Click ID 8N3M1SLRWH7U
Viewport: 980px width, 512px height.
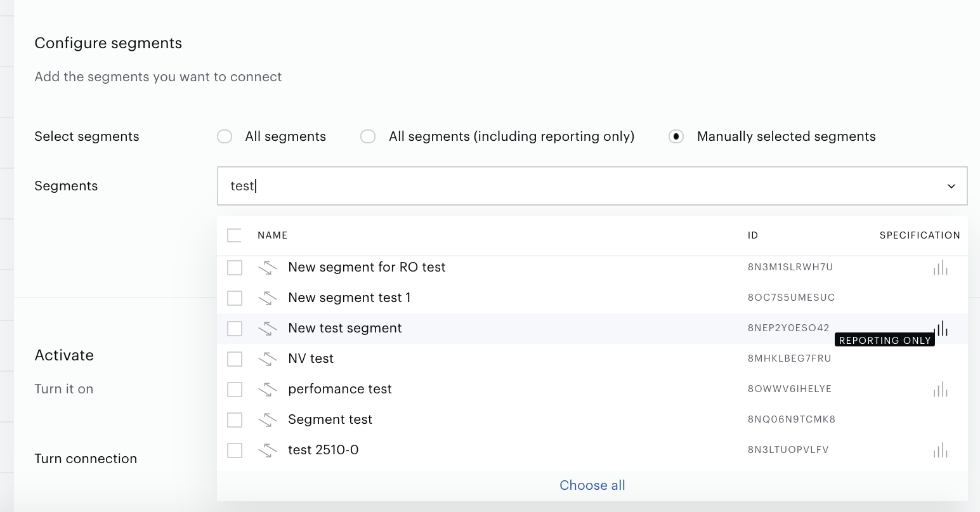coord(790,267)
